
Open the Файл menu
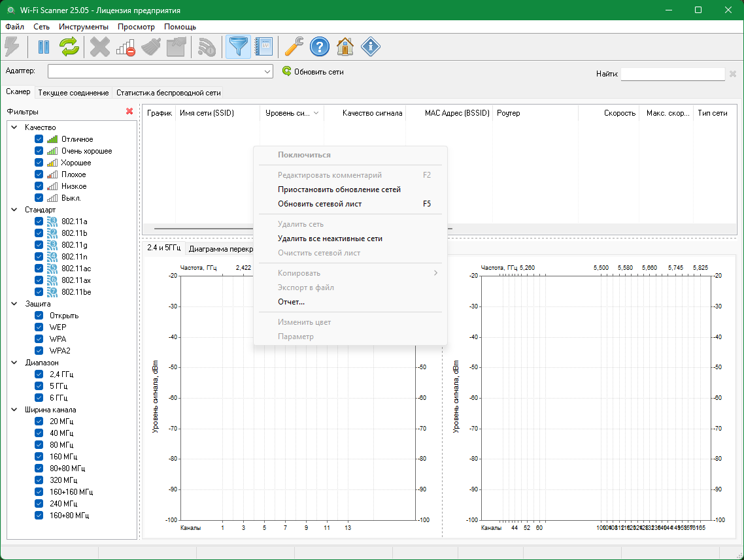point(14,27)
